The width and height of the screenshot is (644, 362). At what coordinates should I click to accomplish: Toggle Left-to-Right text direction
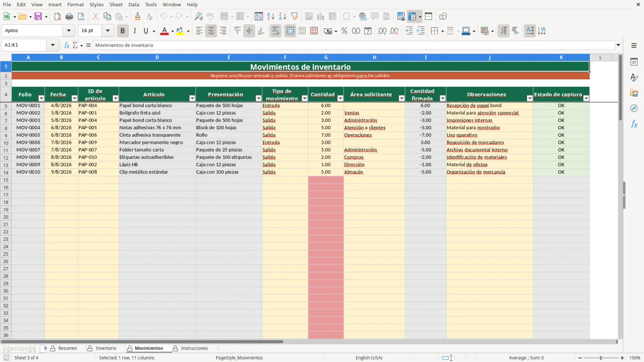tap(503, 31)
